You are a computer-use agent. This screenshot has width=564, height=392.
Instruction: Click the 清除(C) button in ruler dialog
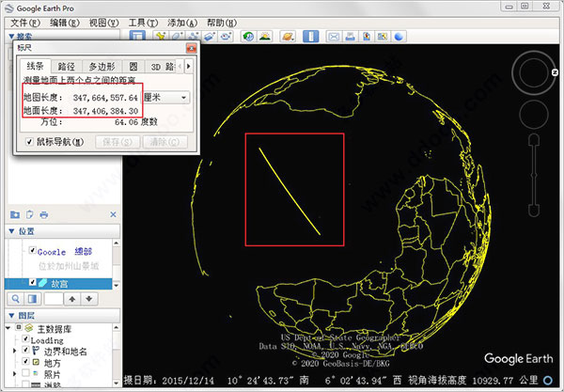(x=164, y=142)
